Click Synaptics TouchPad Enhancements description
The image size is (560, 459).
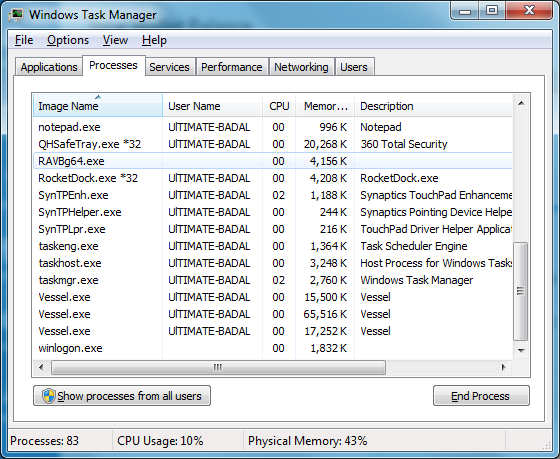[x=436, y=195]
